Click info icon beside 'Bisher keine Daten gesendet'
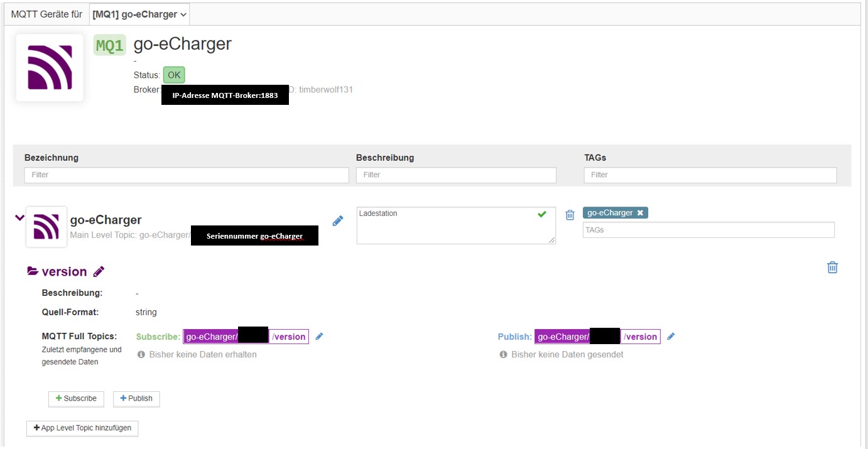 504,355
